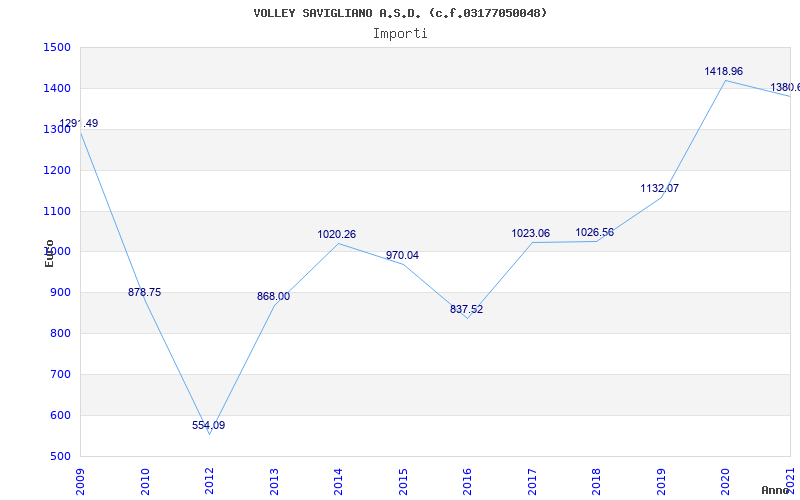Select the 837.52 data label

(x=466, y=310)
